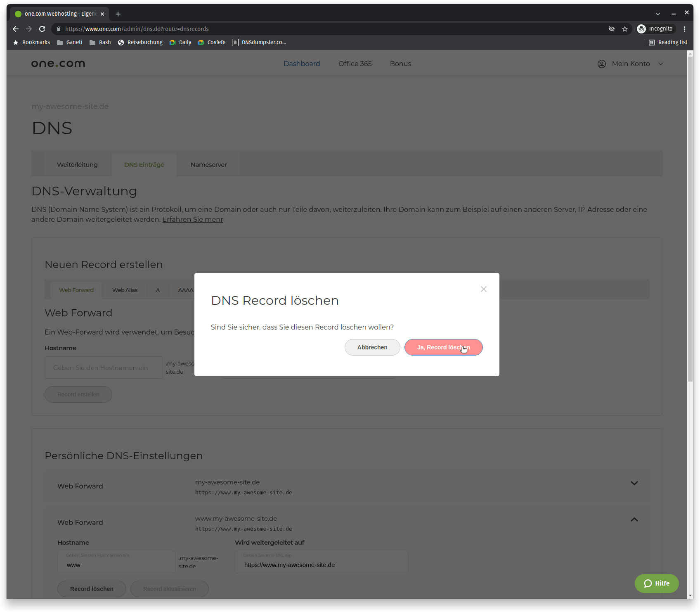Click the Record erstellen button
This screenshot has width=700, height=612.
tap(78, 394)
